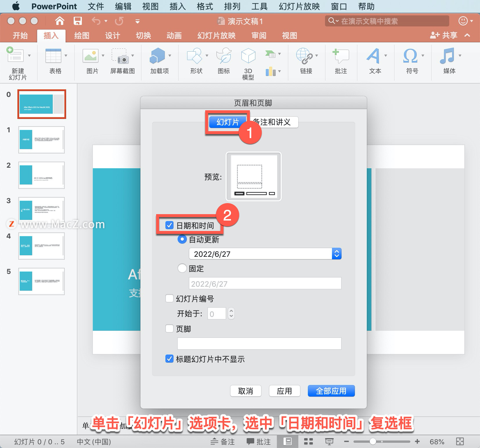Insert a 3D 模型 model
This screenshot has height=448, width=480.
point(248,56)
